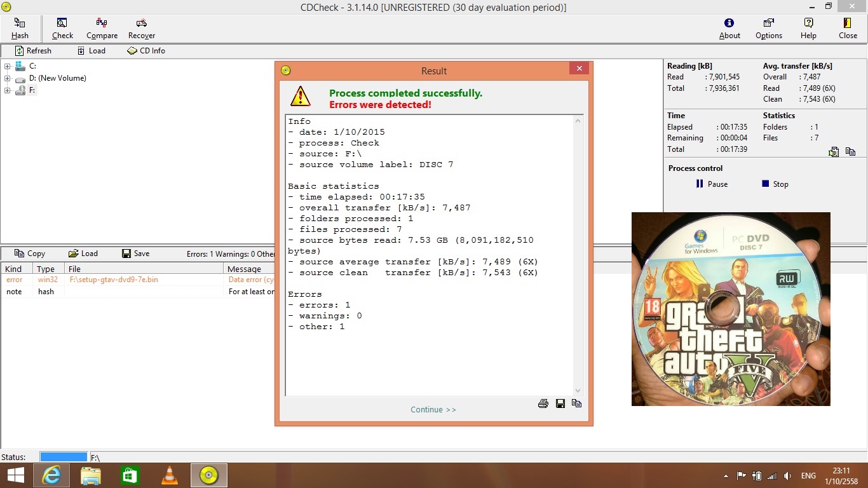Select the setup-gtav-dvd9-7e.bin error row
This screenshot has width=868, height=488.
point(114,280)
